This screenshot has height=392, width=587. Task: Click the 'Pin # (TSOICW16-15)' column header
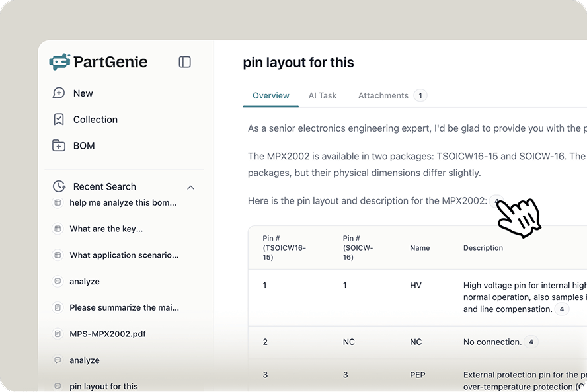tap(284, 247)
